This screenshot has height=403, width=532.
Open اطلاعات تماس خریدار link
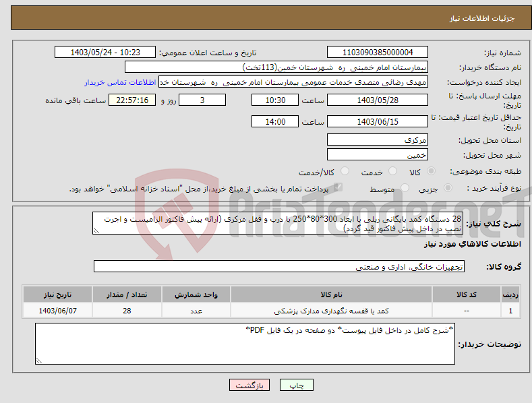point(120,82)
